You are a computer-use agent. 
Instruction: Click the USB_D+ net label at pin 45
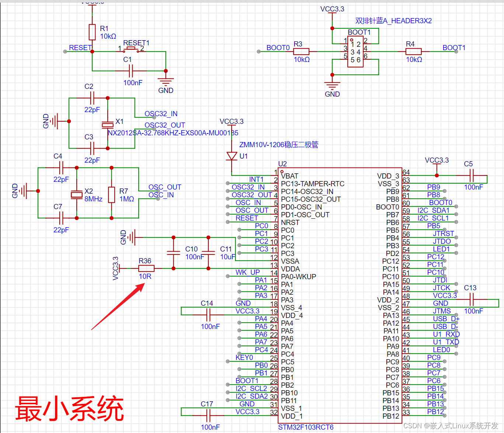tap(446, 319)
